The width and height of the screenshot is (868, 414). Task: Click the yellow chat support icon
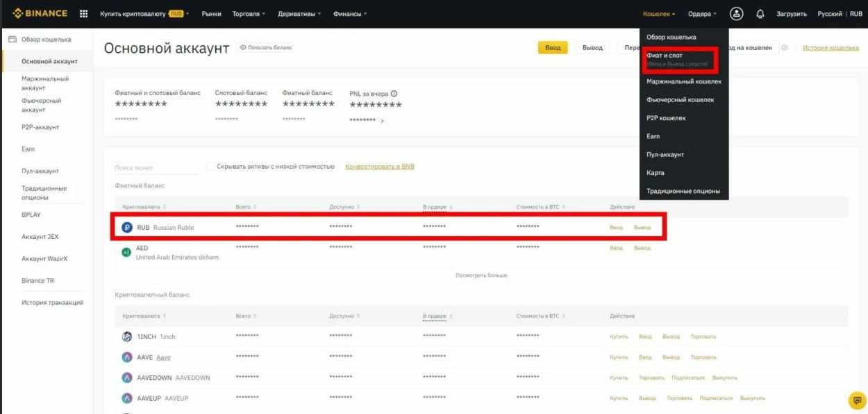(x=857, y=400)
